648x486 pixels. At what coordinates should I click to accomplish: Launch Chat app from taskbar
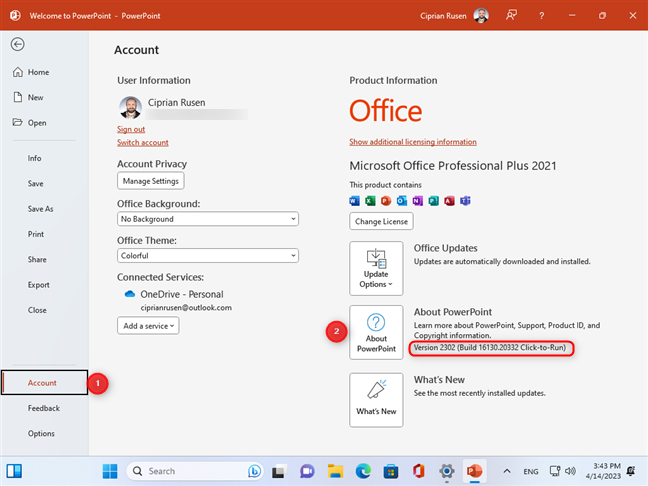click(307, 471)
